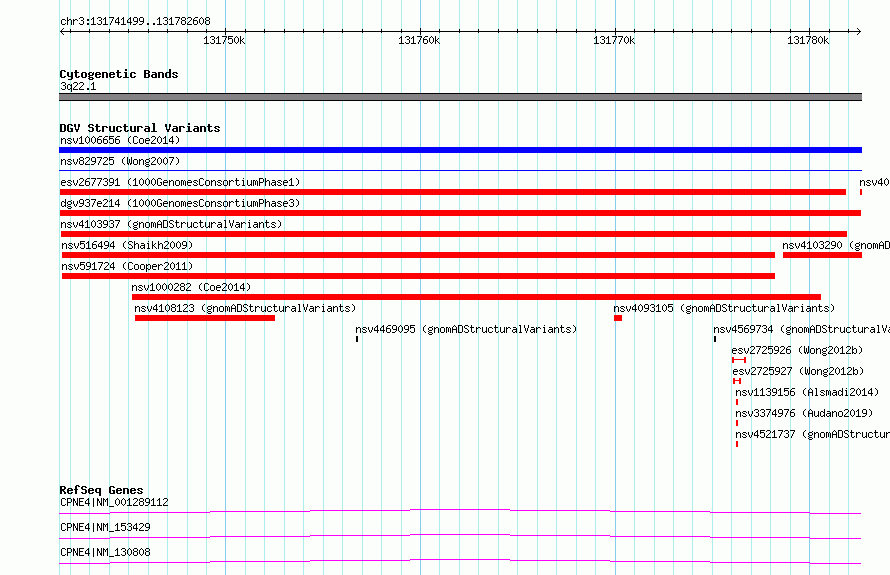Select the magenta CPNE4 NM_130808 intron line
890x575 pixels.
[460, 561]
